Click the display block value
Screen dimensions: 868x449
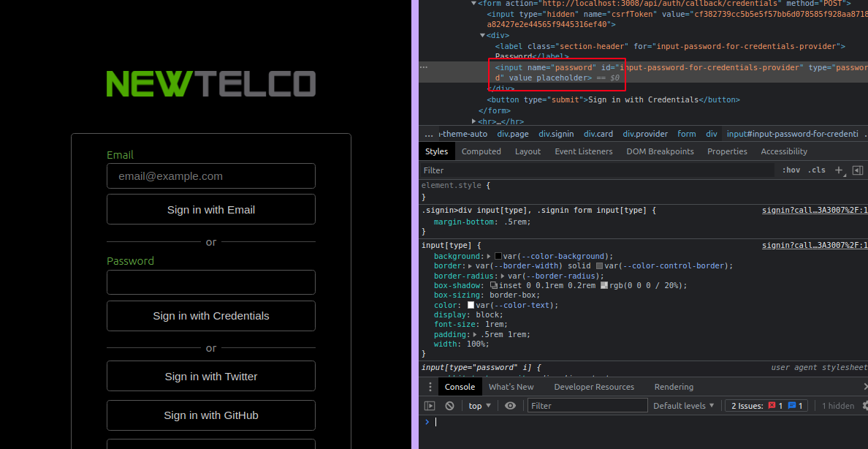pos(487,315)
